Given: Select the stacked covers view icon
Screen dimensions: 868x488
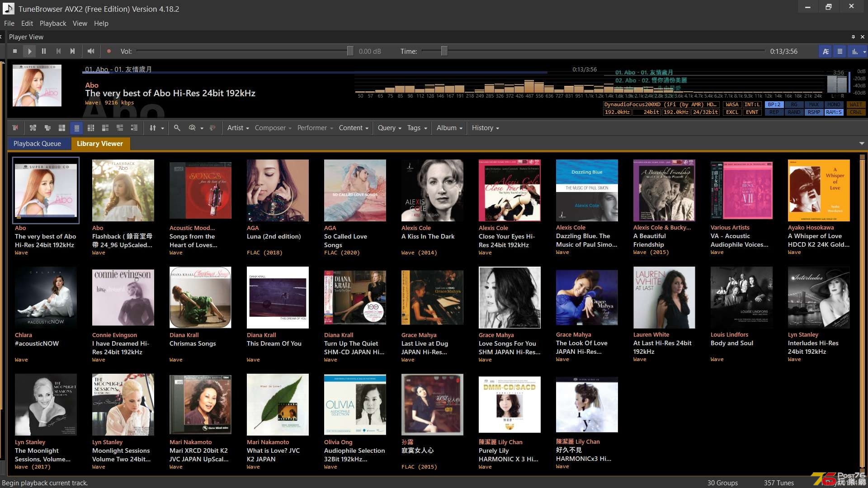Looking at the screenshot, I should coord(47,128).
